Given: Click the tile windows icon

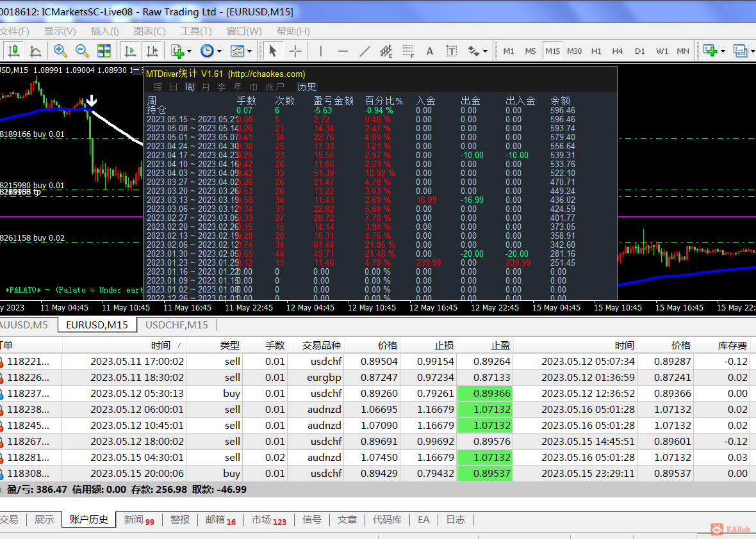Looking at the screenshot, I should (104, 51).
